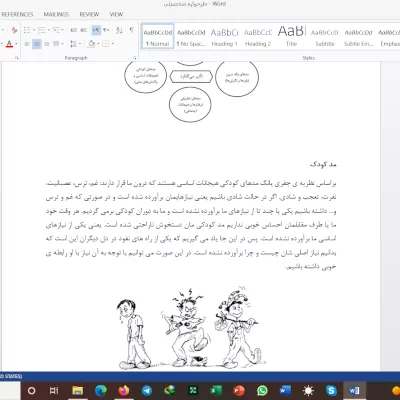Viewport: 400px width, 400px height.
Task: Select the hexagon arrow shape in diagram
Action: click(x=191, y=77)
